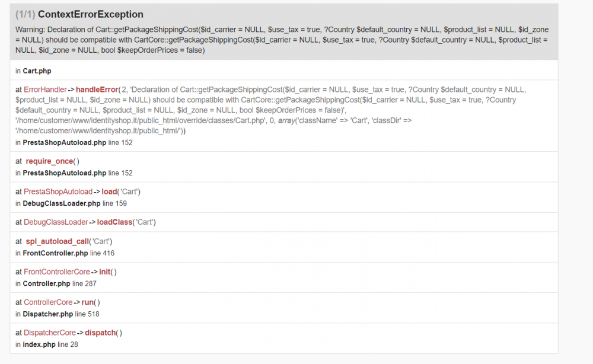Open index.php line 28
The image size is (593, 364).
39,344
